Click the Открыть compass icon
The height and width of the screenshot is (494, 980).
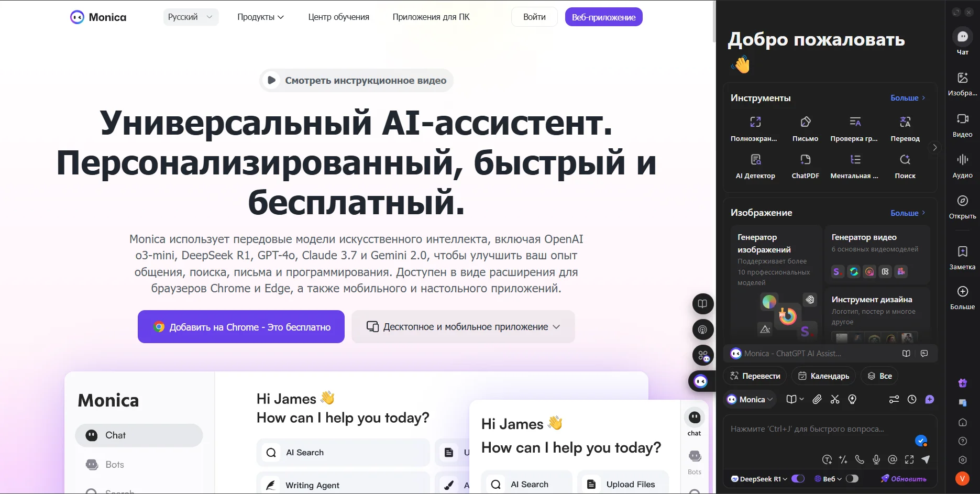(963, 201)
